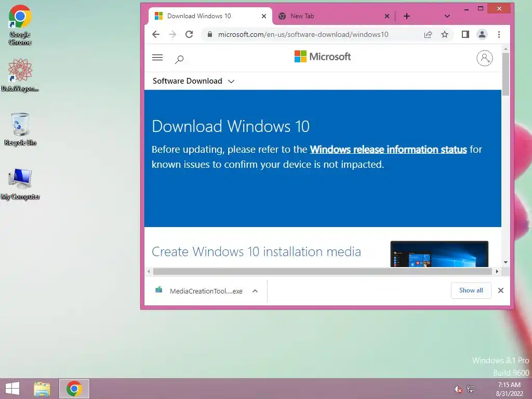Open Windows release information status link
The image size is (532, 399).
pos(389,149)
